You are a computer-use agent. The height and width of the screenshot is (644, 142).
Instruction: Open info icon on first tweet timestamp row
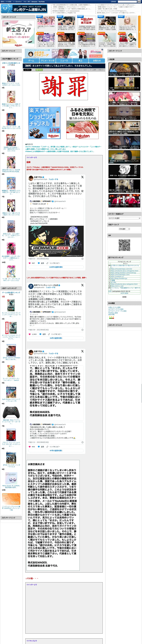pos(82,259)
